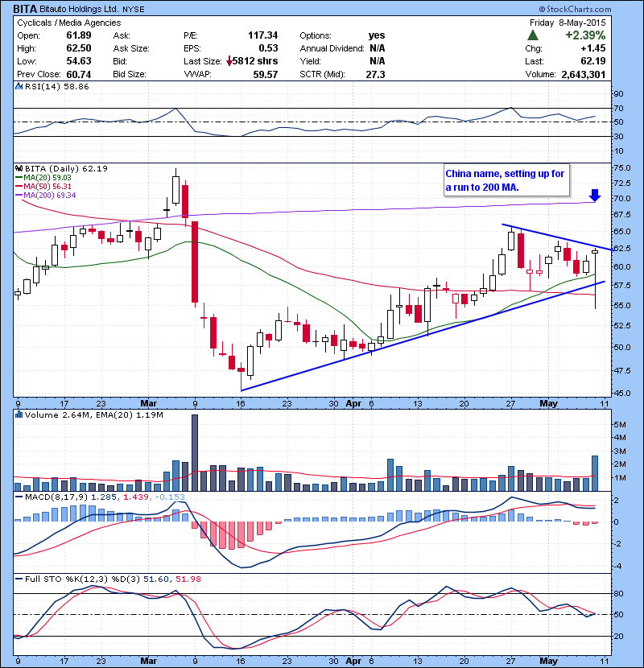Click the NYSE exchange label
Screen dimensions: 644x668
coord(134,10)
